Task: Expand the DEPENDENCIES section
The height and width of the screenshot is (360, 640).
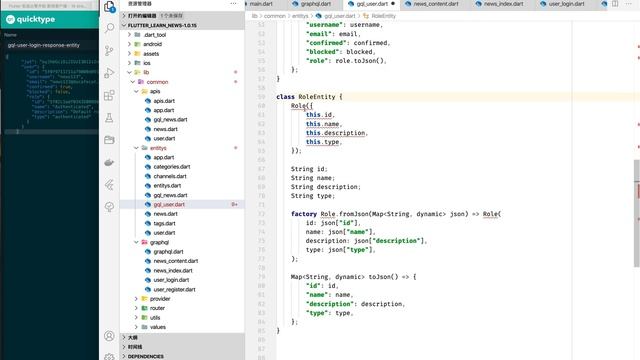Action: (183, 356)
